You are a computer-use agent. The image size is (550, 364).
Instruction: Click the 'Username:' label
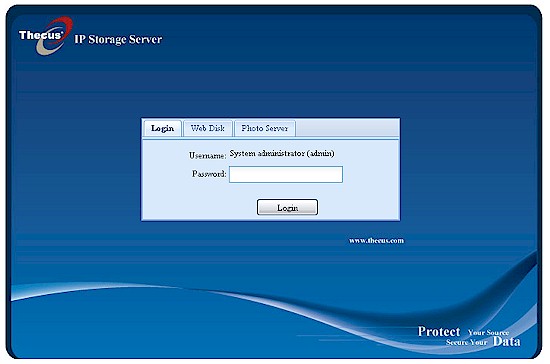click(x=207, y=155)
